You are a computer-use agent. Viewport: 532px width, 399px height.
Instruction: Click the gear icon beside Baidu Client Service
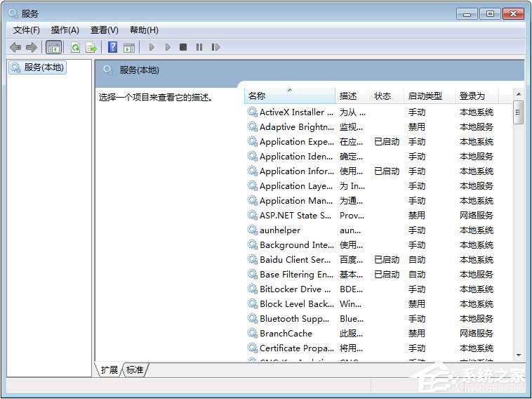tap(252, 259)
